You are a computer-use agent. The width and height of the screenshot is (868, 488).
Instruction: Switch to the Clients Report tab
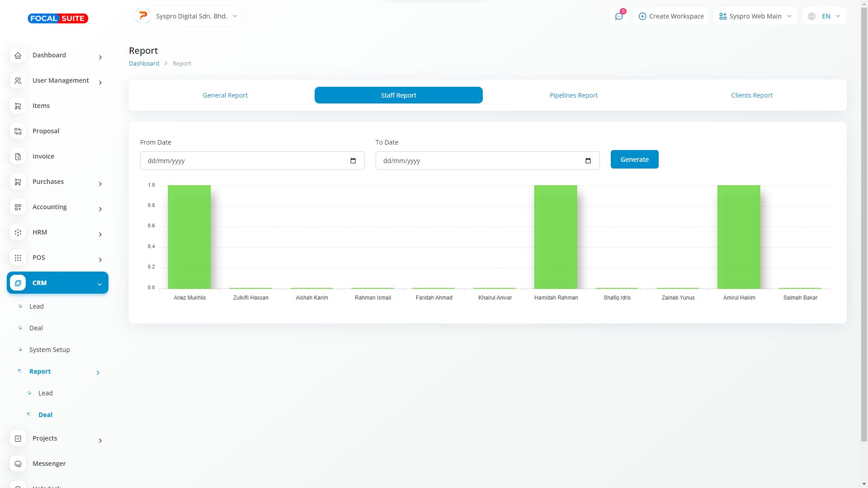751,95
